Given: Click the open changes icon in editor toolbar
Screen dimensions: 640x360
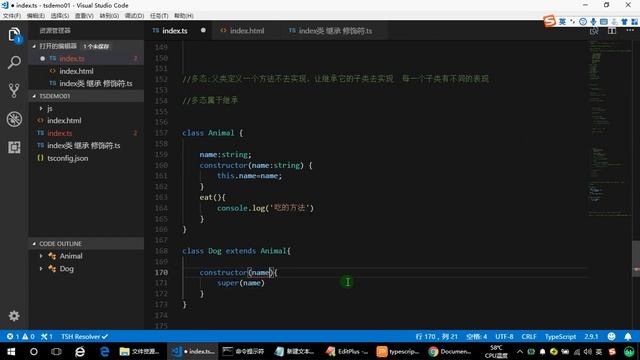Looking at the screenshot, I should coord(594,31).
